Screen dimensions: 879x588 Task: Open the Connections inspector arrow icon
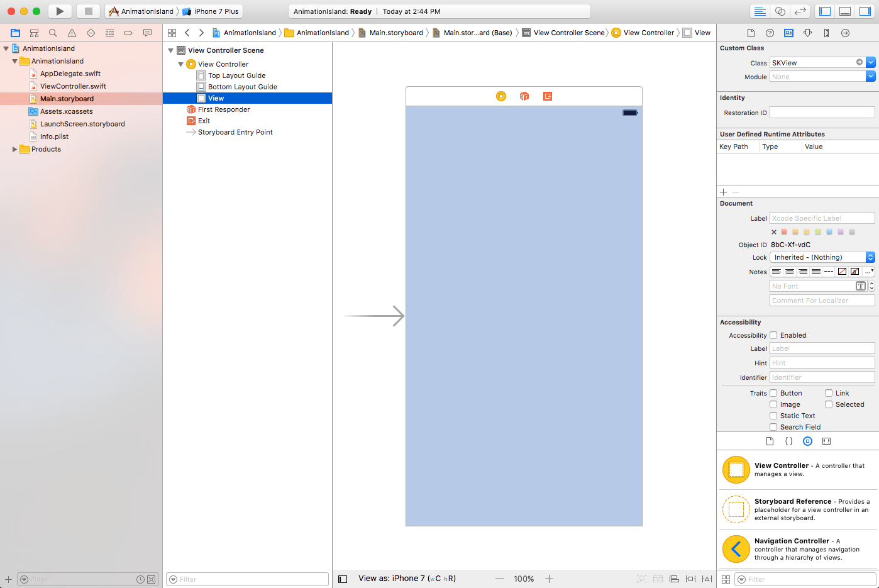pos(845,33)
